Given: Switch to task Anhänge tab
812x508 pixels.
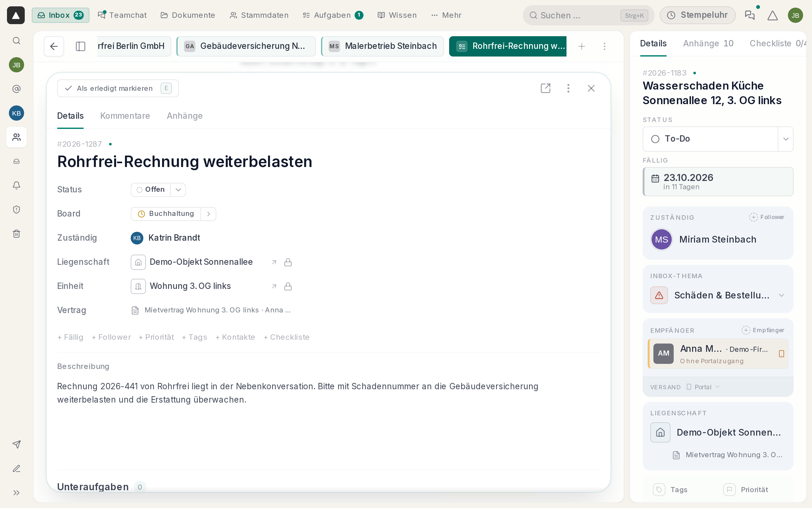Looking at the screenshot, I should coord(185,116).
